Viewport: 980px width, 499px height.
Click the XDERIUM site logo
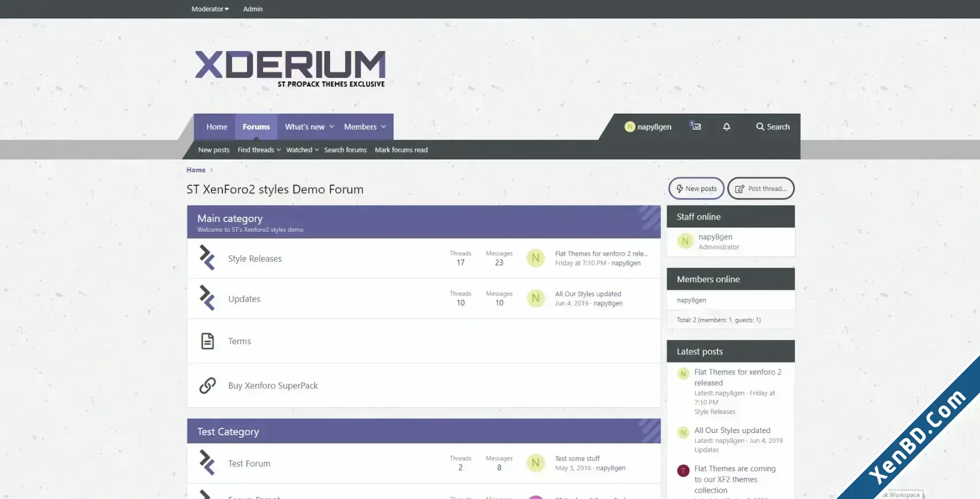click(x=290, y=69)
